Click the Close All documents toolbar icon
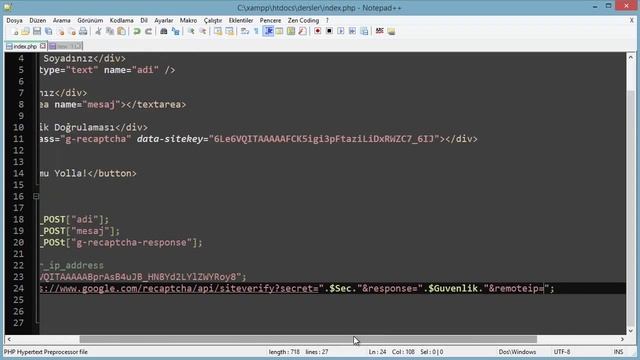 72,31
